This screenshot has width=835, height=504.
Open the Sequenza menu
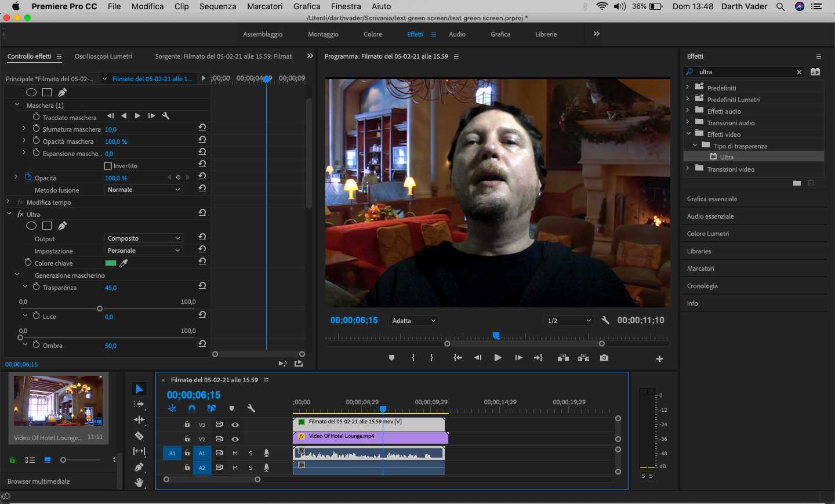point(218,6)
